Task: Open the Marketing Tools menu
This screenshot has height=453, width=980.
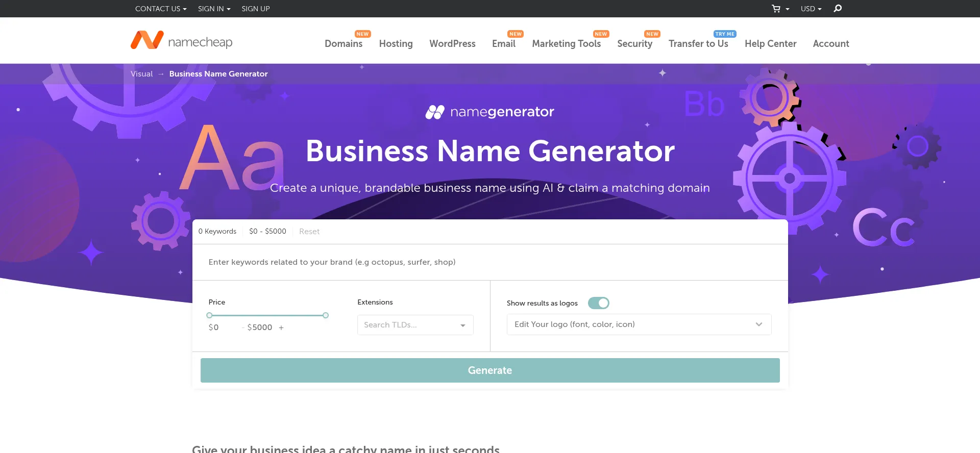Action: (567, 44)
